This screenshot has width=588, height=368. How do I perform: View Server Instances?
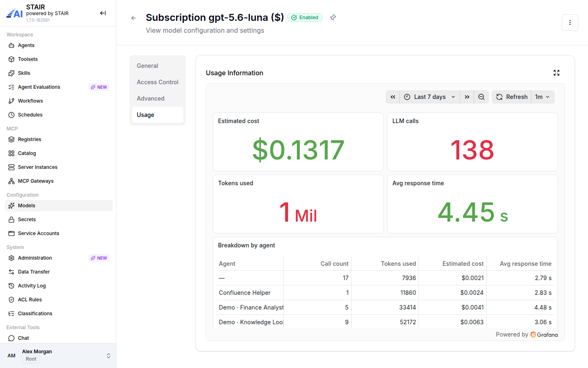[x=59, y=167]
